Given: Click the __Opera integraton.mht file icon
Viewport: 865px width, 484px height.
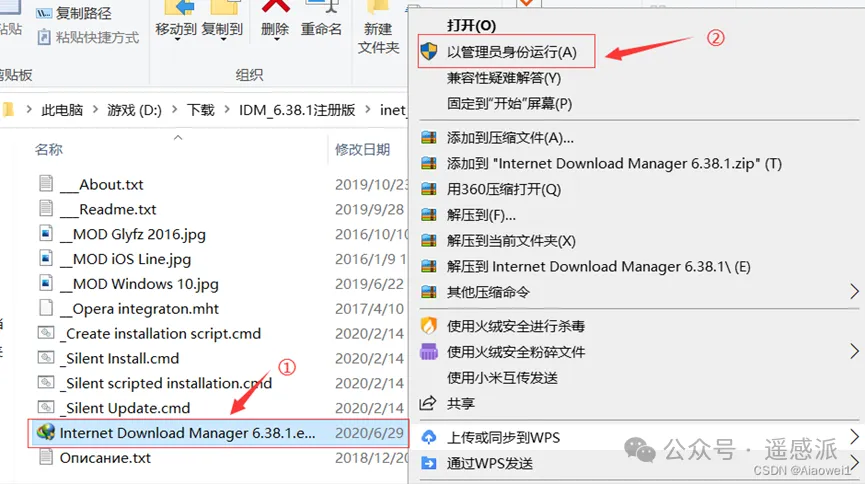Looking at the screenshot, I should 46,308.
